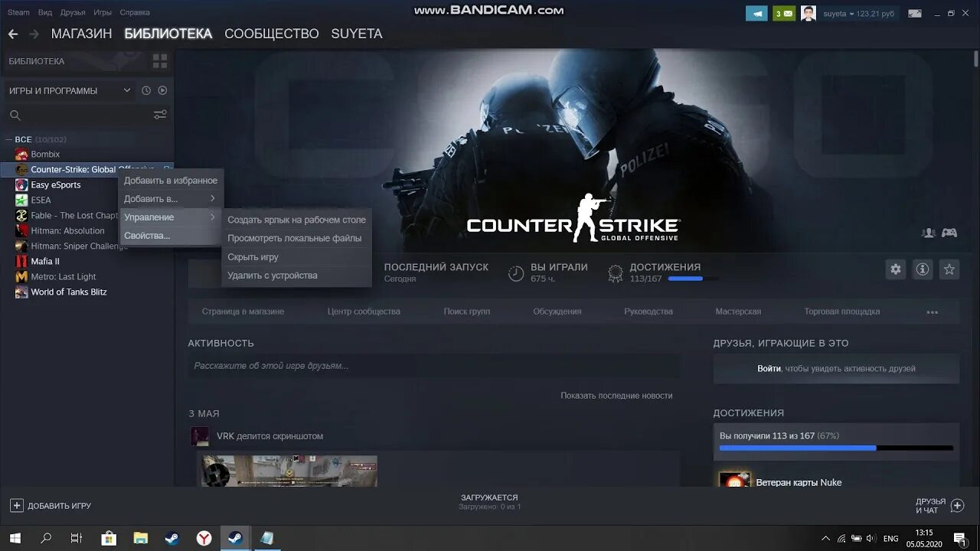Screen dimensions: 980x551
Task: Show only ready-to-play games icon
Action: (x=162, y=90)
